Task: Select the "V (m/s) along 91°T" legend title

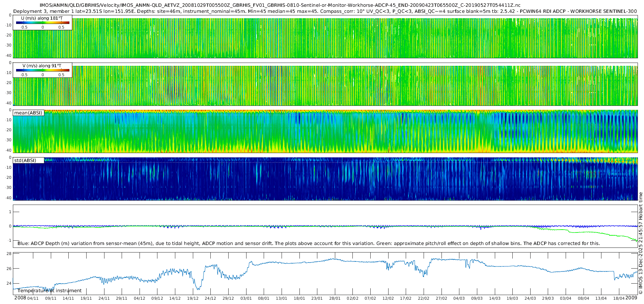Action: click(x=42, y=65)
